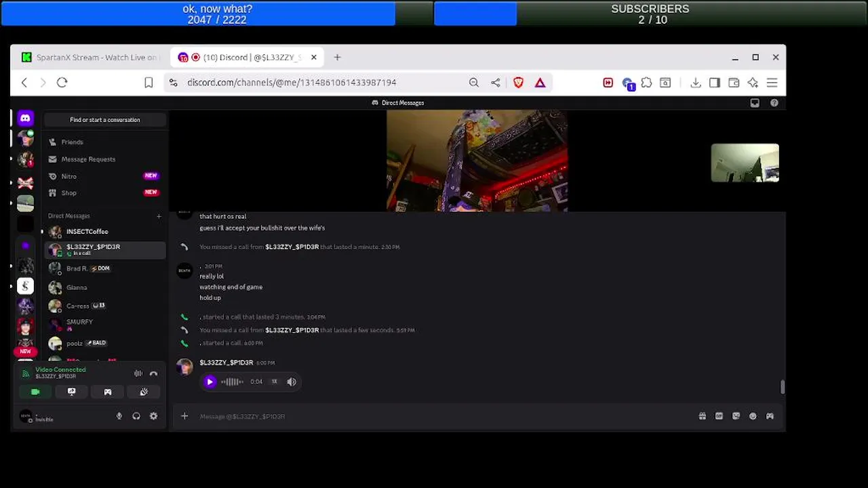Screen dimensions: 868x488
Task: Open INSECTCoffee direct message
Action: coord(105,232)
